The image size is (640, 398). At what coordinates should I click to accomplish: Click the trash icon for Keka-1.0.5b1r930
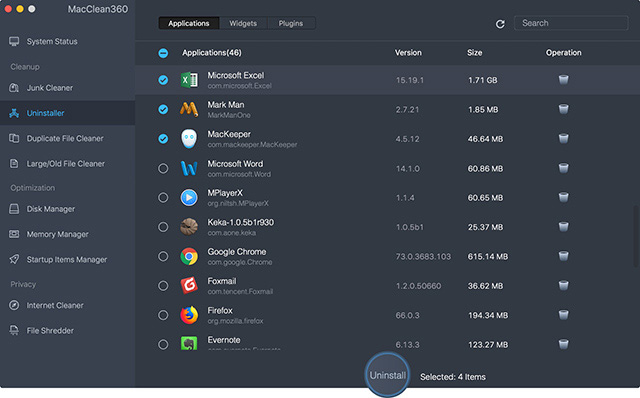[563, 227]
